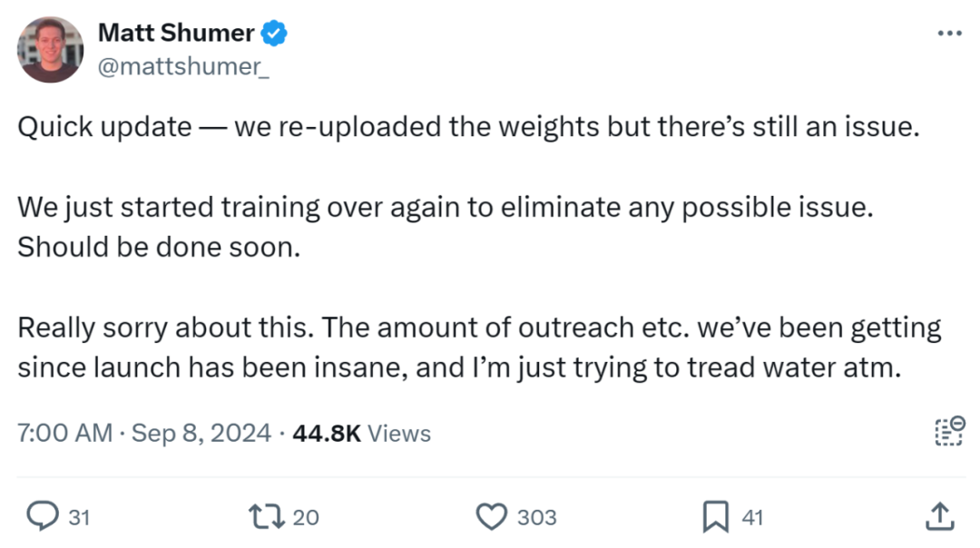Screen dimensions: 980x548
Task: Click the icon right of the Views count
Action: (948, 433)
